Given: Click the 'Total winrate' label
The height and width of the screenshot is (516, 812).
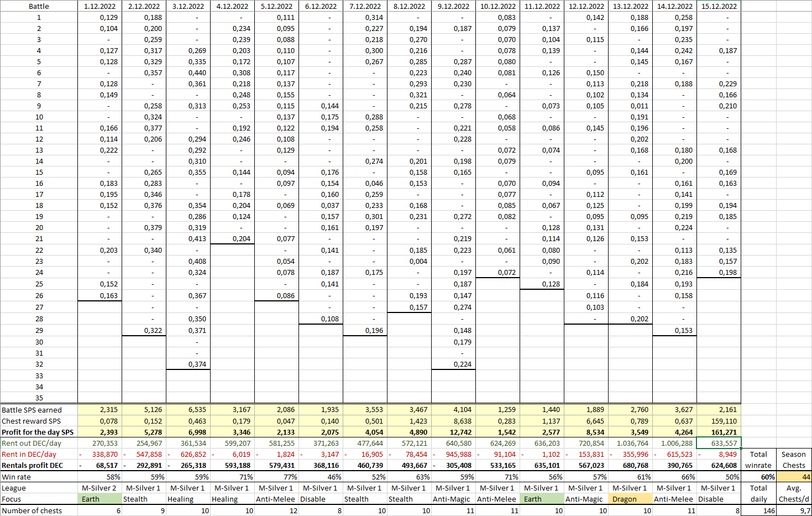Looking at the screenshot, I should 758,460.
